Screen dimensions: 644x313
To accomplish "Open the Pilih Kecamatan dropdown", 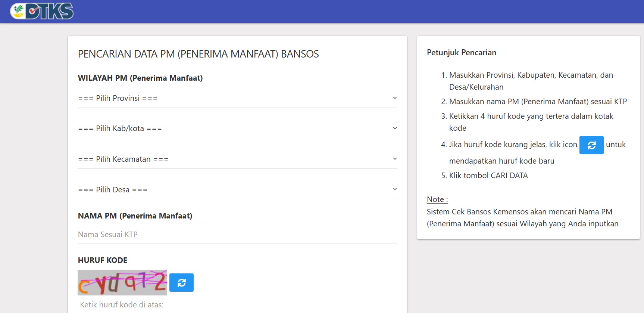I will click(x=237, y=159).
